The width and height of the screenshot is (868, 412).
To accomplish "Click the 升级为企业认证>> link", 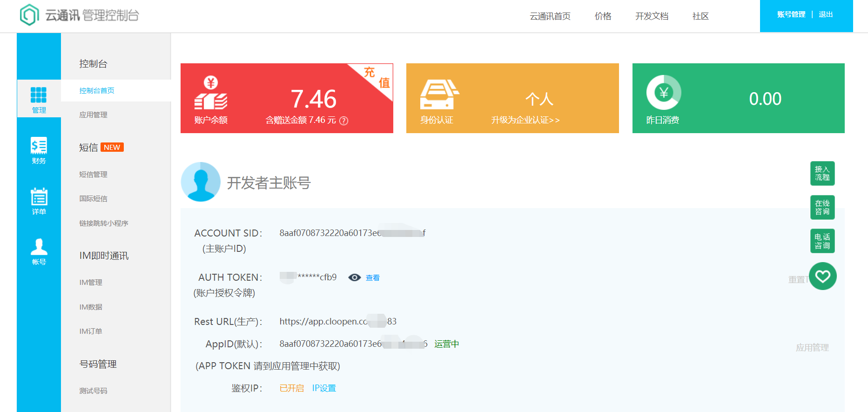I will (525, 120).
